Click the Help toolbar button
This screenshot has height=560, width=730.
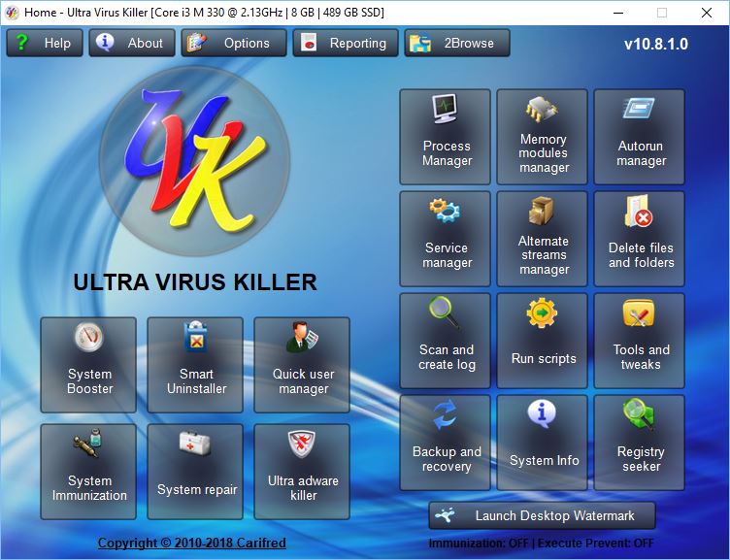pyautogui.click(x=45, y=43)
